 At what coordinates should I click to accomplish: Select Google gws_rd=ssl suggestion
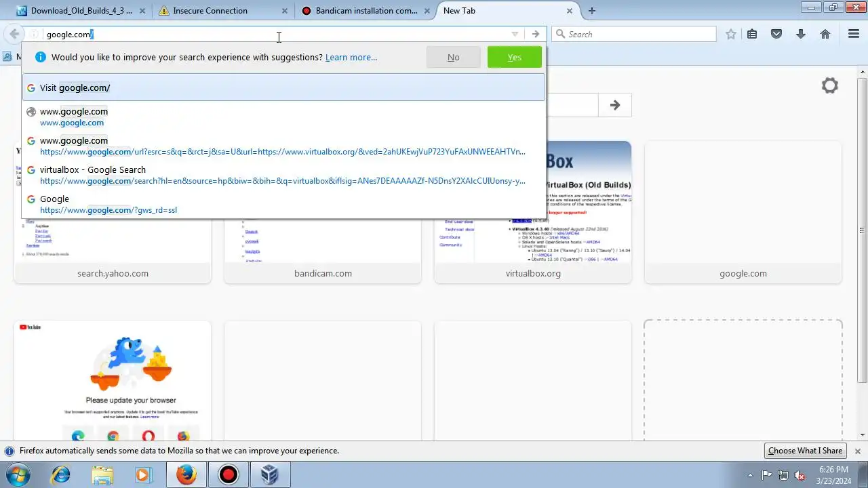click(x=283, y=204)
